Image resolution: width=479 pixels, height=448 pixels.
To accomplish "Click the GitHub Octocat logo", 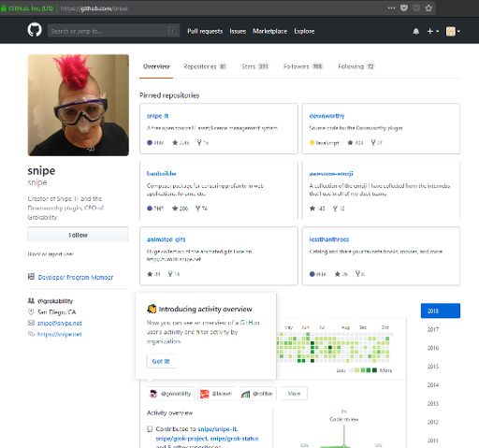I will click(35, 30).
